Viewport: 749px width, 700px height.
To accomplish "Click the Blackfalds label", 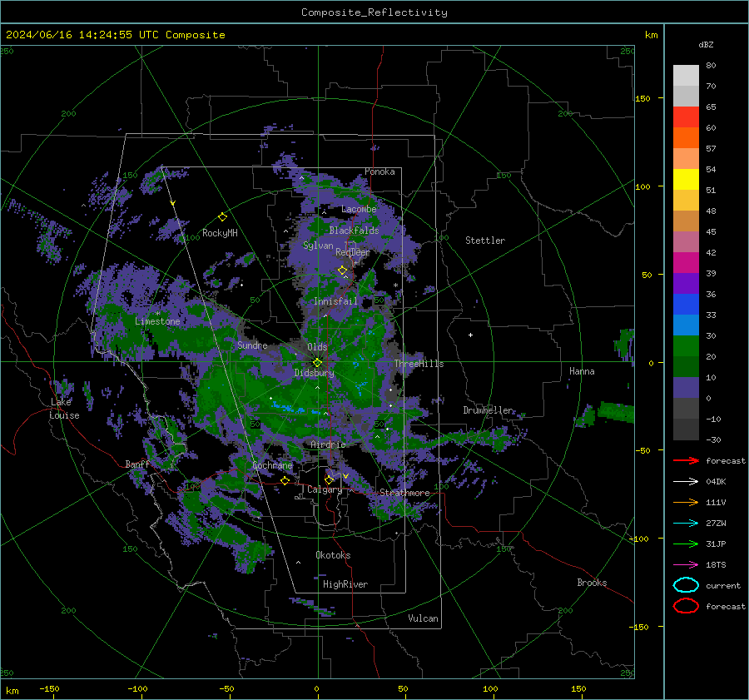I will click(354, 231).
